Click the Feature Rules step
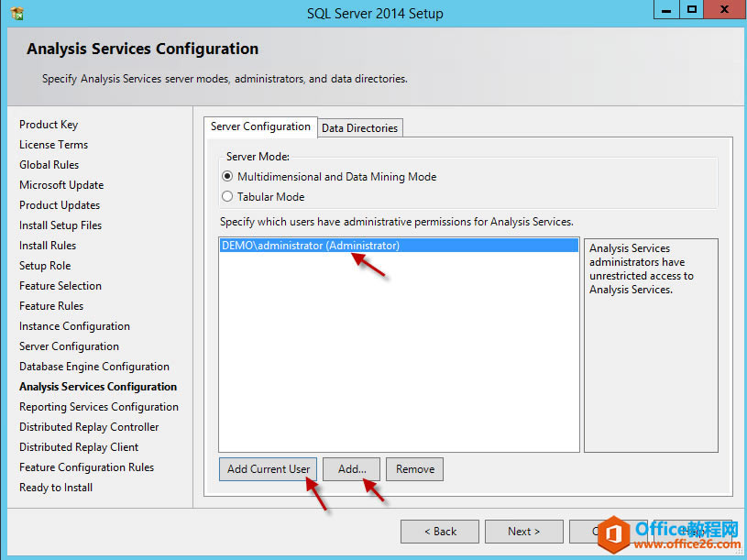Viewport: 747px width, 560px height. [x=51, y=306]
